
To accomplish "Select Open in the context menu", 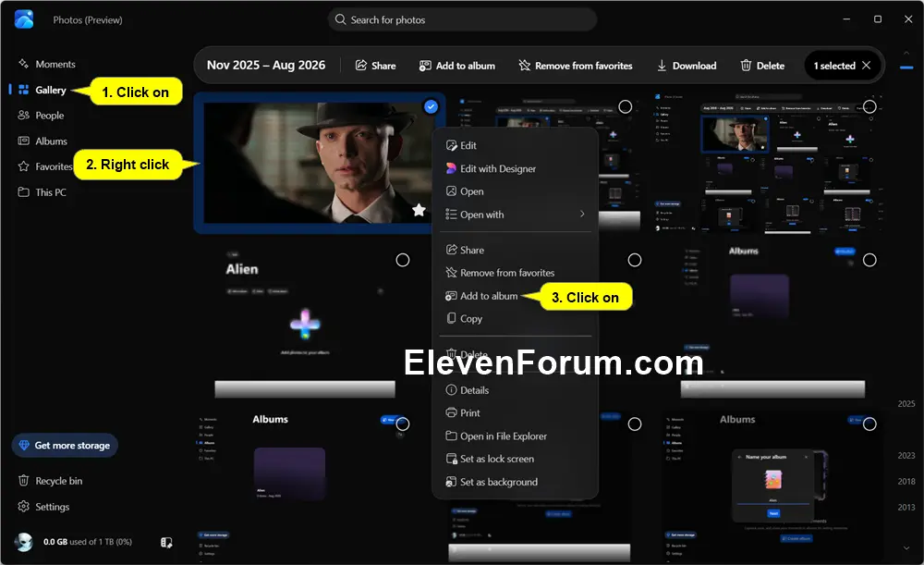I will [515, 191].
